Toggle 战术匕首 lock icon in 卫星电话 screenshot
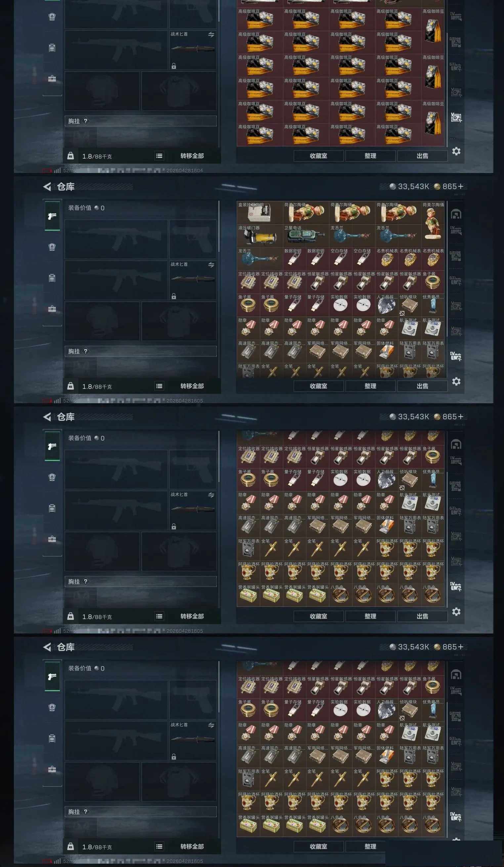The height and width of the screenshot is (867, 504). (174, 296)
